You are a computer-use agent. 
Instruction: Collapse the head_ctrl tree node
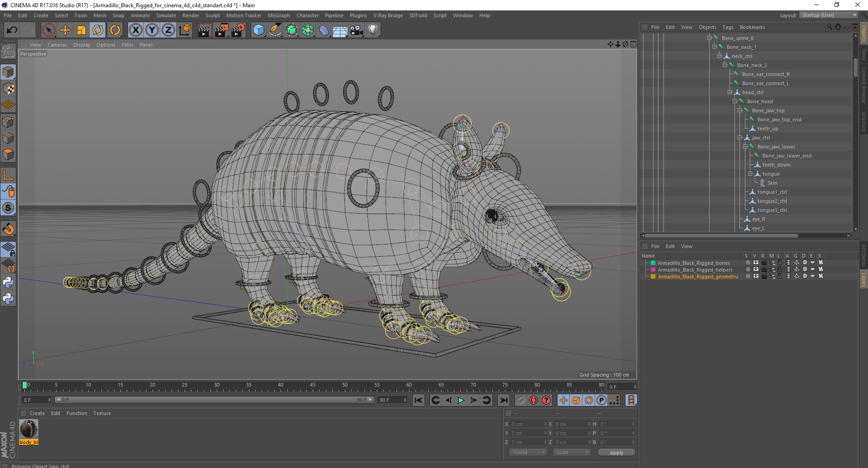coord(730,92)
